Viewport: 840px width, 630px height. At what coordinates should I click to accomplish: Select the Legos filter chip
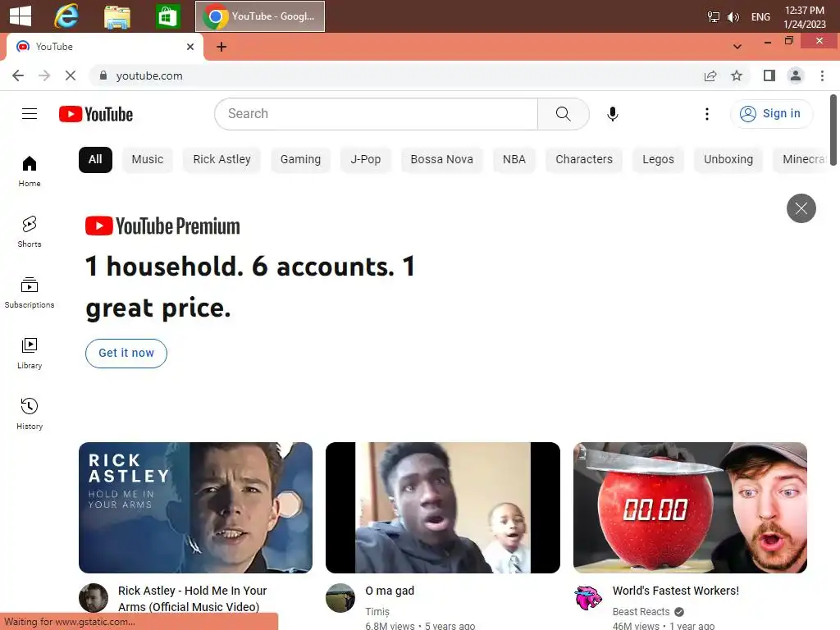tap(659, 160)
